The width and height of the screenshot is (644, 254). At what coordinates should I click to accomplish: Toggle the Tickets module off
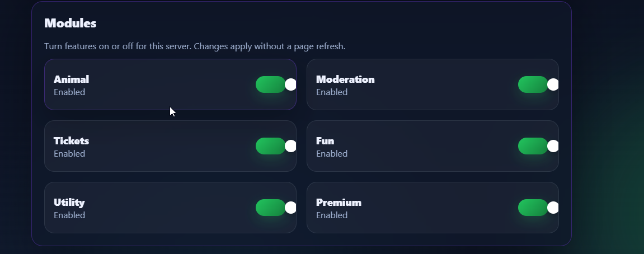(275, 146)
